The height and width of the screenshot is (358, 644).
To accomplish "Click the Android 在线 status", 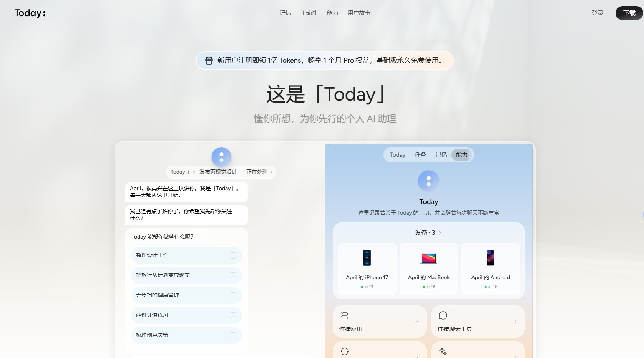I will [x=490, y=287].
